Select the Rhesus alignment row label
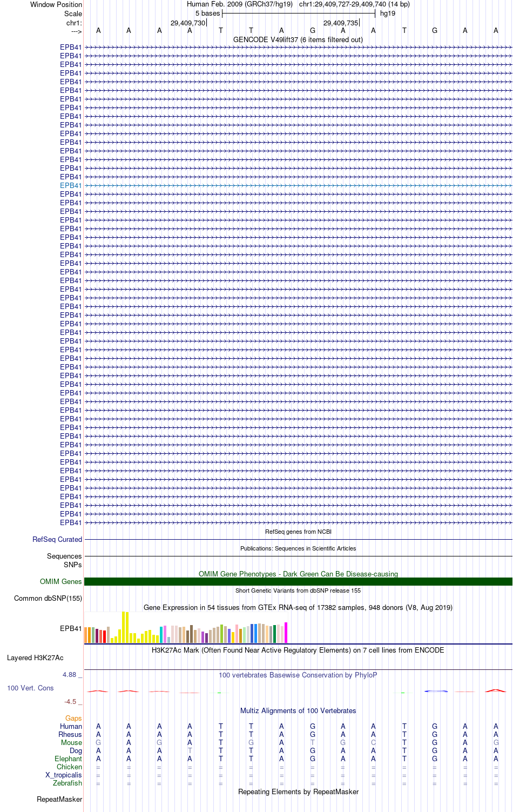 (70, 734)
